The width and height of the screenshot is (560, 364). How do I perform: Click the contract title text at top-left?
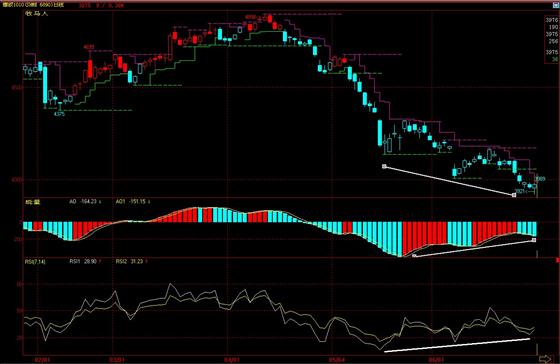[x=34, y=5]
